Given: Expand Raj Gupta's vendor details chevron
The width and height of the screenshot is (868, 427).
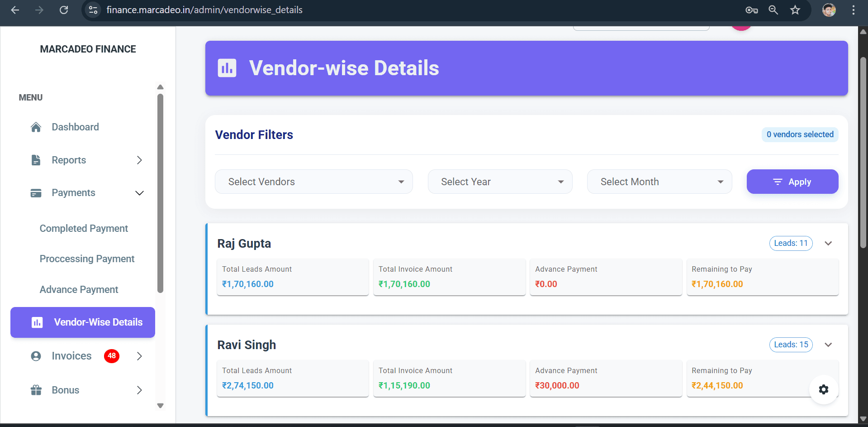Looking at the screenshot, I should pos(828,243).
